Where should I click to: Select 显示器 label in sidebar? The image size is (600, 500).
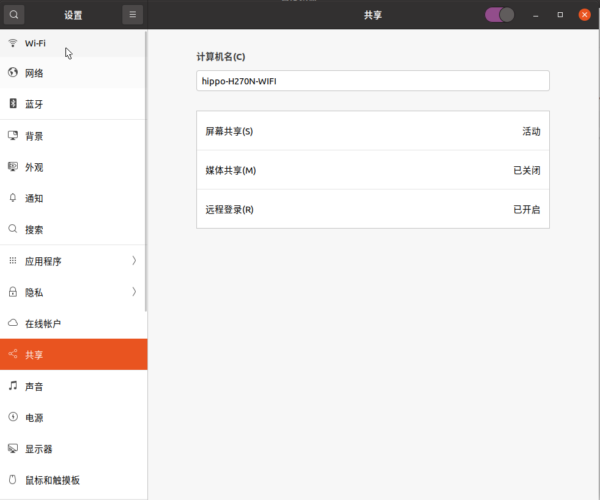(x=38, y=449)
